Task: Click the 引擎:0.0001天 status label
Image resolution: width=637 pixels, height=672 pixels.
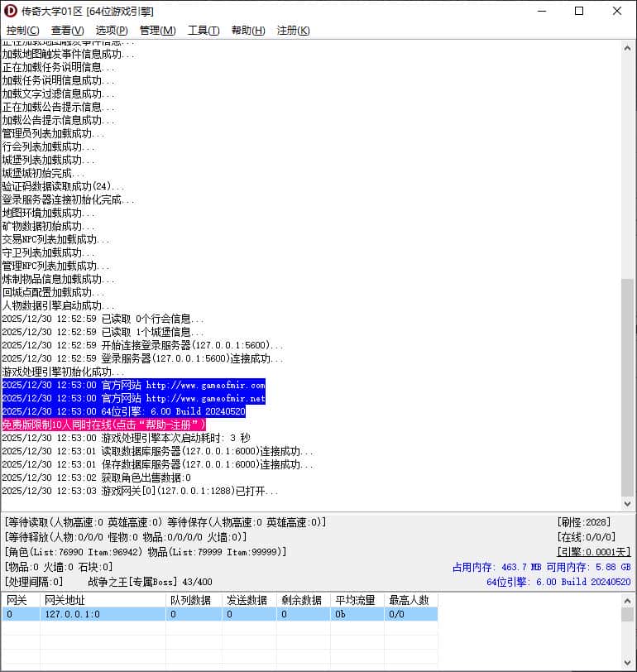Action: pos(594,552)
